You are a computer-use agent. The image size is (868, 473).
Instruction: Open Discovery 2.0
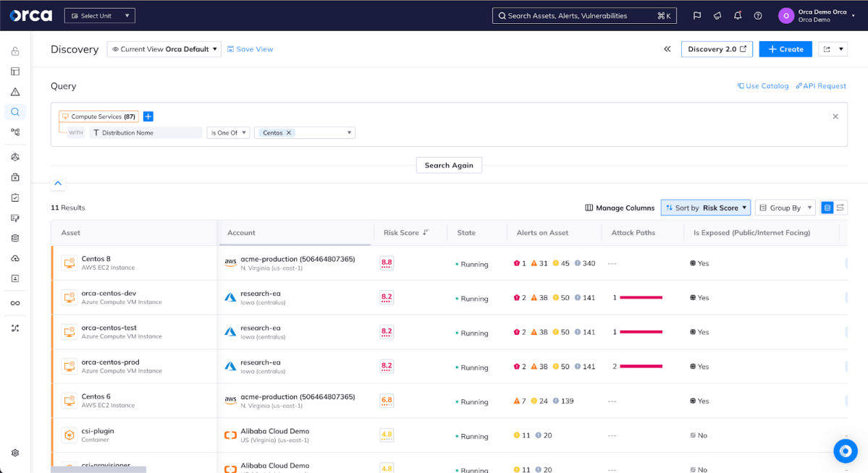click(x=717, y=49)
